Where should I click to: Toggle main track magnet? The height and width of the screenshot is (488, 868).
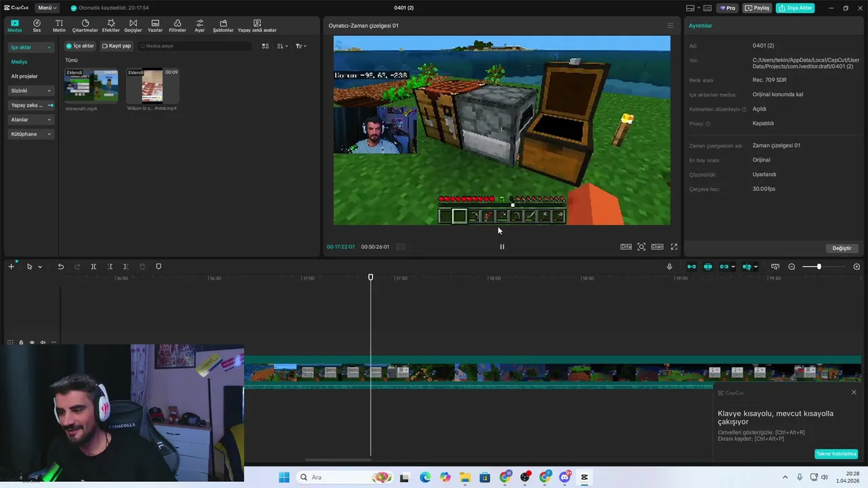(692, 266)
